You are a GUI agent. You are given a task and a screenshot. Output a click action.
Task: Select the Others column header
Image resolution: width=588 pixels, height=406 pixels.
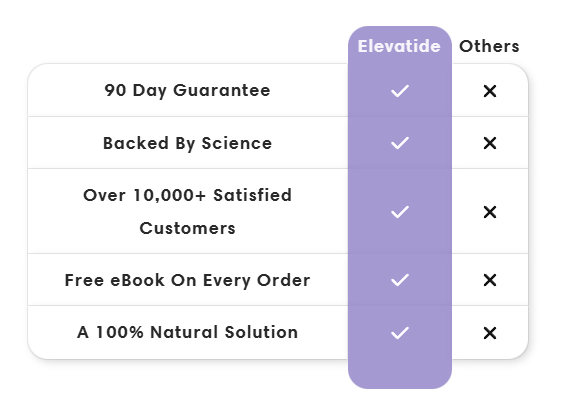(x=489, y=46)
